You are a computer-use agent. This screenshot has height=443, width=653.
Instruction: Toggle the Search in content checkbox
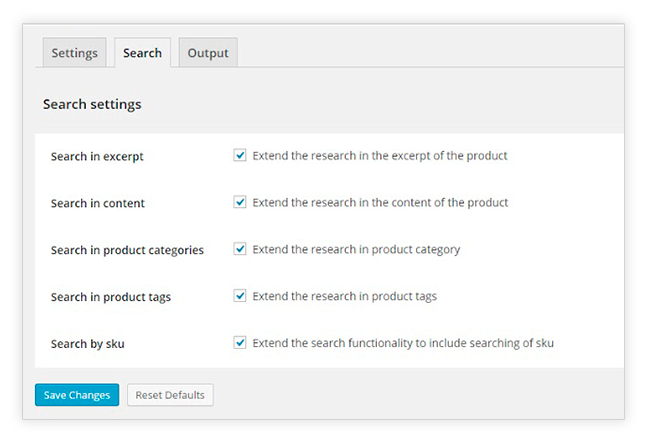click(x=240, y=202)
